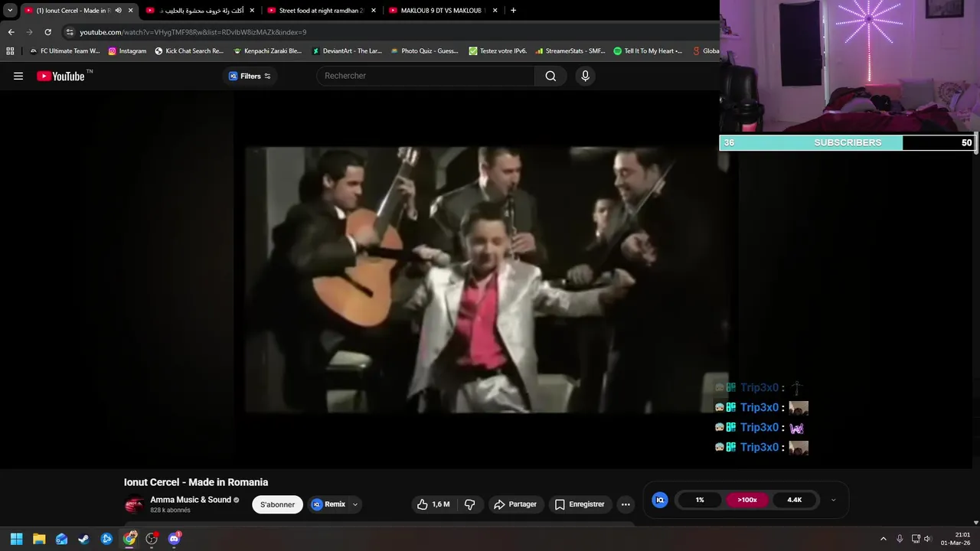980x551 pixels.
Task: Dislike the video
Action: pos(470,504)
